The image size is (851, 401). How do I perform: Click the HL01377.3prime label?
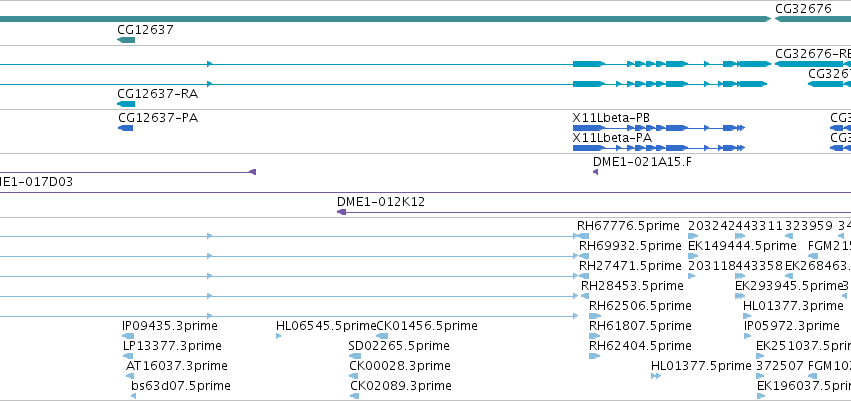pos(793,305)
